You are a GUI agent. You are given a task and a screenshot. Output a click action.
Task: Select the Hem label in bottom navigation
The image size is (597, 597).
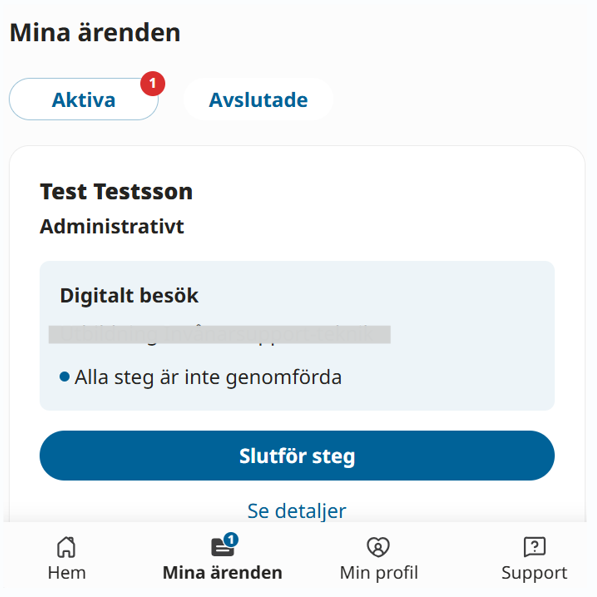(67, 573)
